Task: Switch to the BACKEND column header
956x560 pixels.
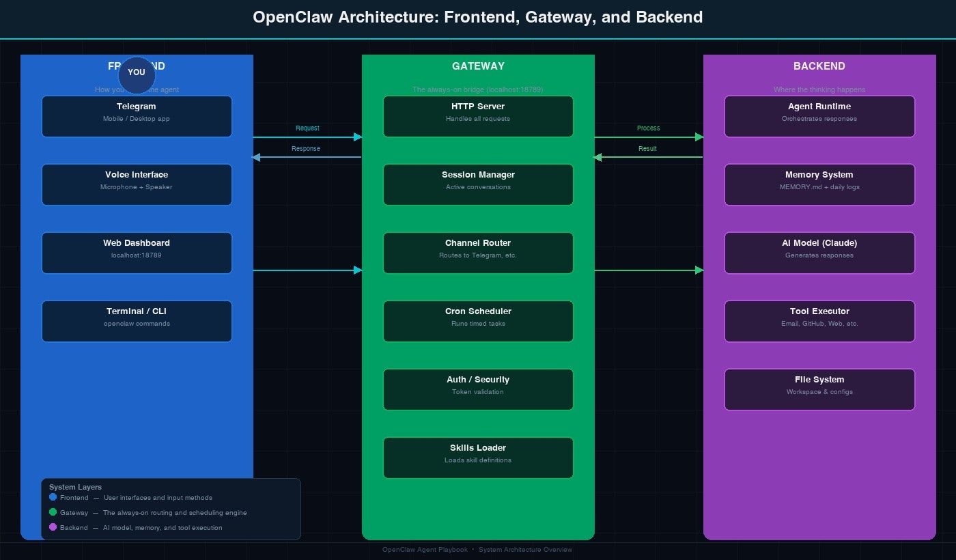Action: (819, 66)
